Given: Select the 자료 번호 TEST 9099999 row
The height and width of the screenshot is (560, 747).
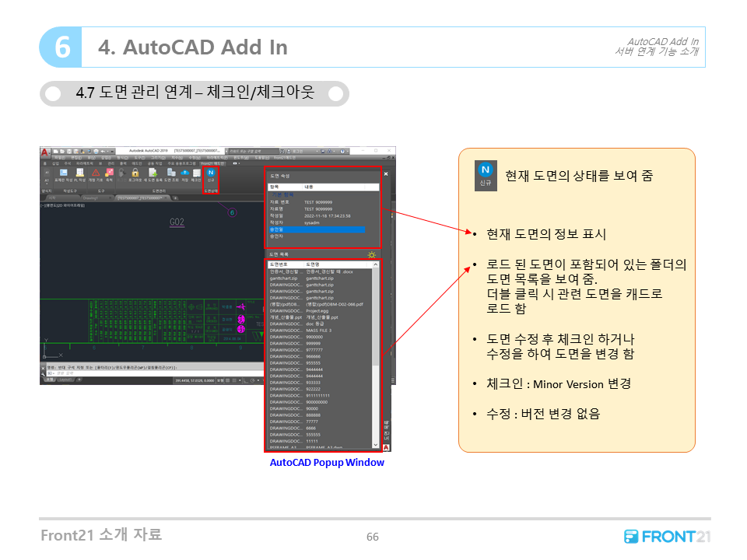Looking at the screenshot, I should 317,202.
